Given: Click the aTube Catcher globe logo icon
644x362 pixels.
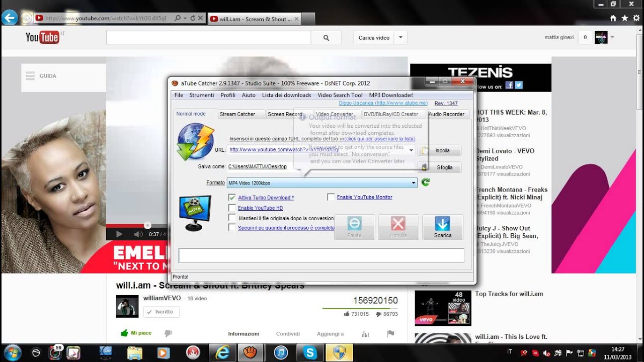Looking at the screenshot, I should coord(196,142).
